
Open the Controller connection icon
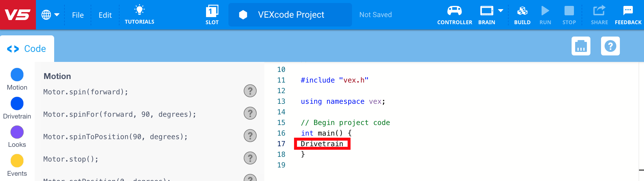click(454, 11)
